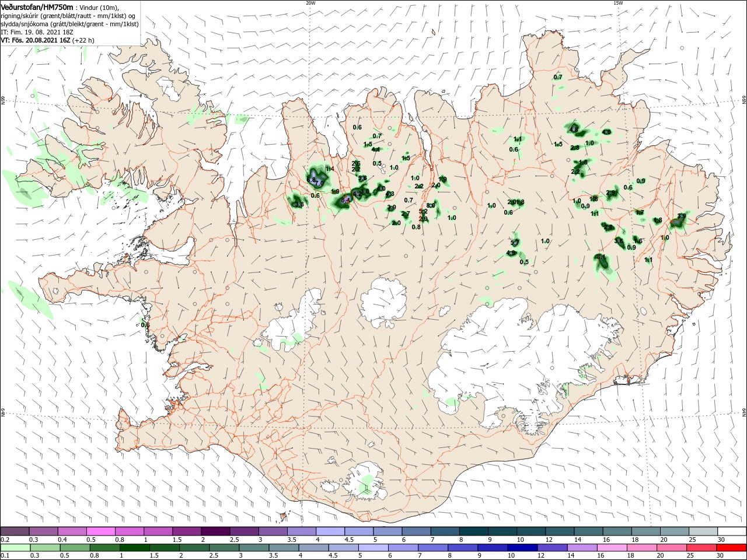This screenshot has width=747, height=560.
Task: Click the '4.9' precipitation value on the map
Action: (511, 253)
